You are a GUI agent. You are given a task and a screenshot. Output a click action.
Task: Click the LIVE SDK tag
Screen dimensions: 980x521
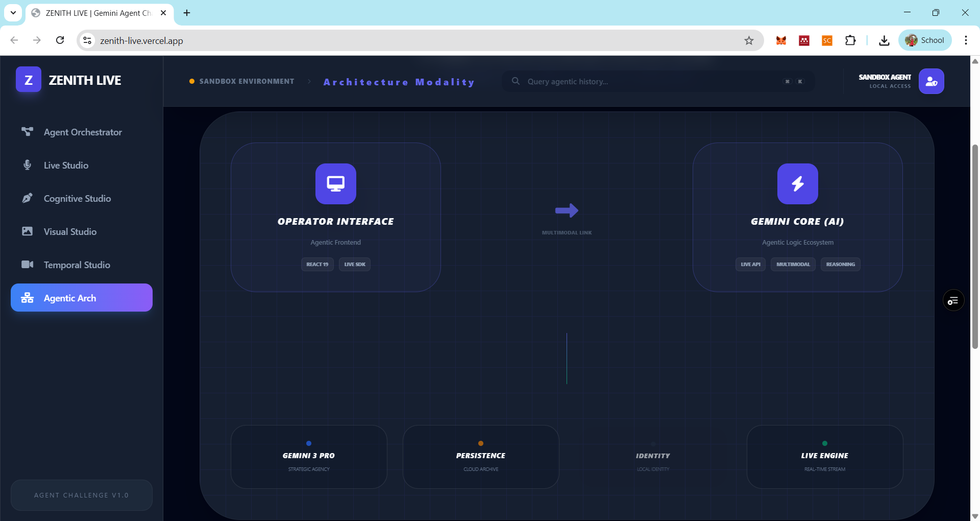pos(355,265)
